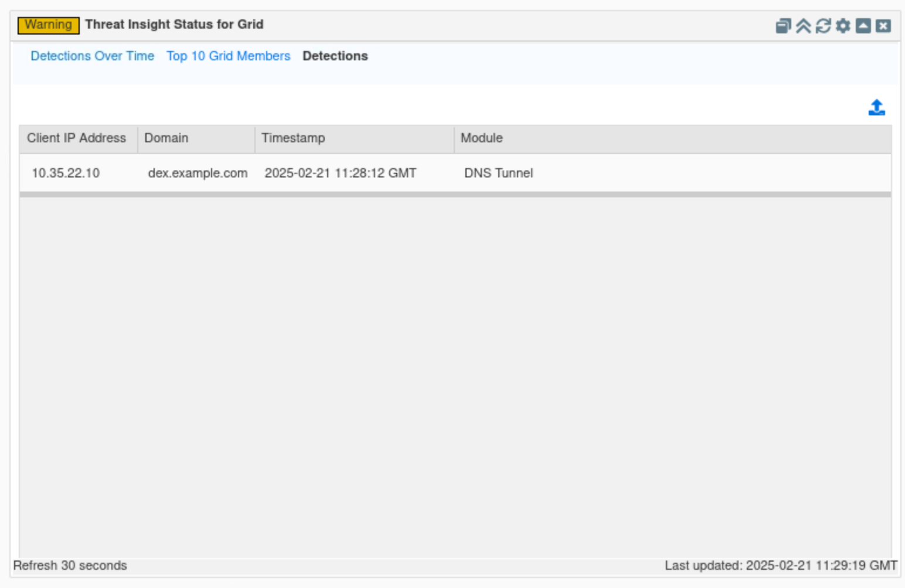Open widget settings gear icon
Screen dimensions: 905x588
coord(843,26)
